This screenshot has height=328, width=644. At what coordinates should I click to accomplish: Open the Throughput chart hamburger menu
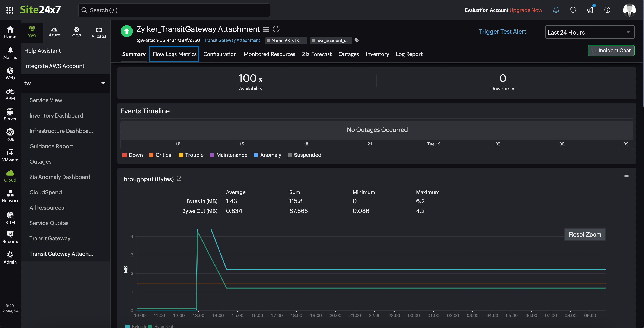click(626, 175)
